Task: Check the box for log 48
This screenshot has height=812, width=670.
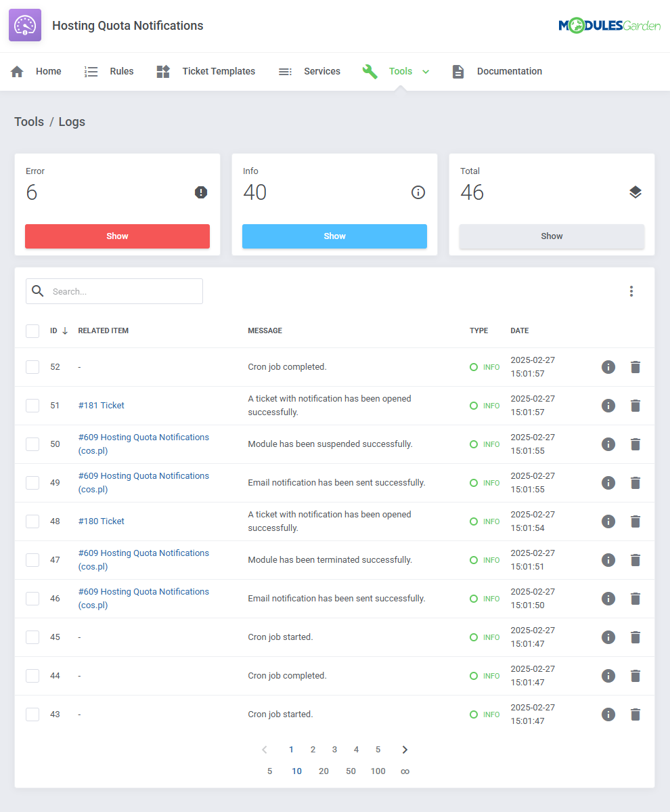Action: tap(32, 521)
